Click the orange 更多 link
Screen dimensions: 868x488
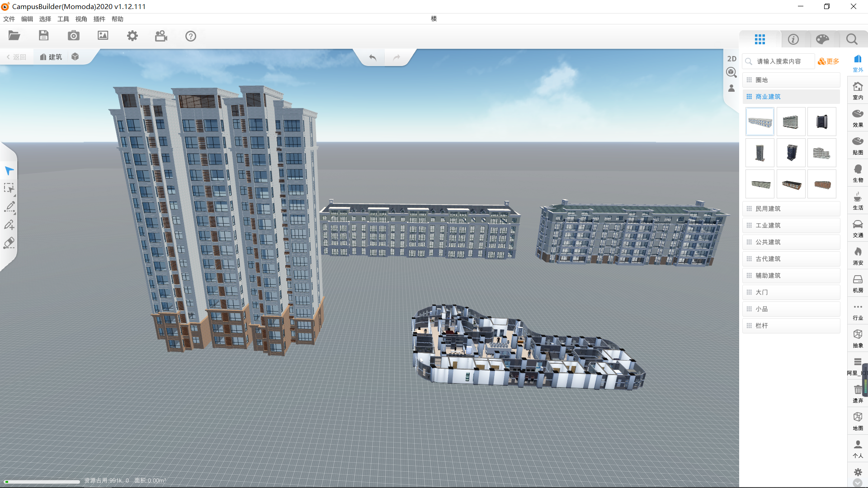click(829, 61)
